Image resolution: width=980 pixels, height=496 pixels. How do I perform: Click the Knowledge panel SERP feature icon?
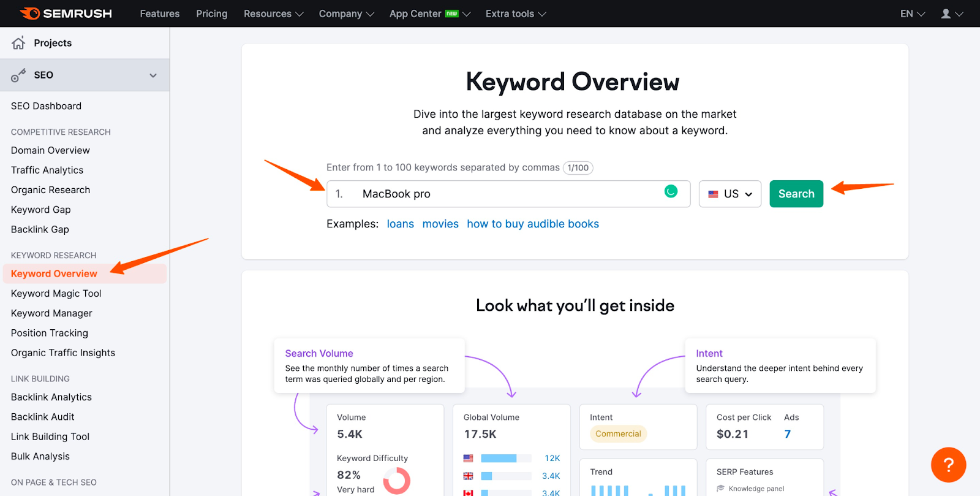(x=721, y=489)
